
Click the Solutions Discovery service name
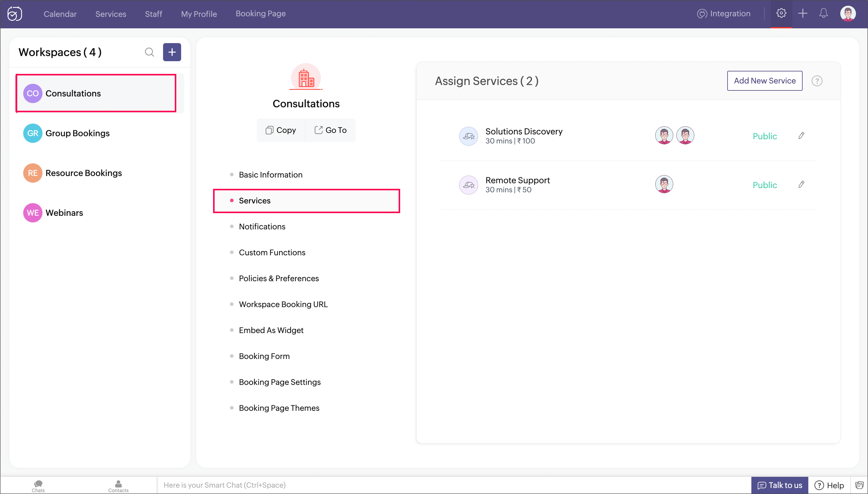(x=524, y=131)
